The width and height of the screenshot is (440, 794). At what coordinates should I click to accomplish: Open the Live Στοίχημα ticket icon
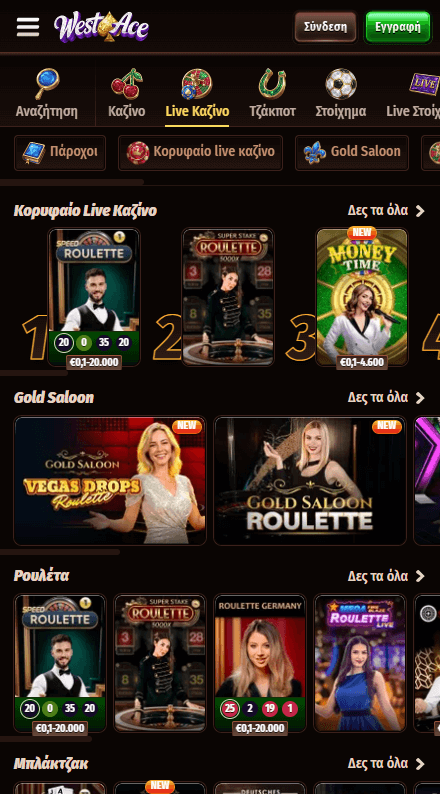pos(423,84)
